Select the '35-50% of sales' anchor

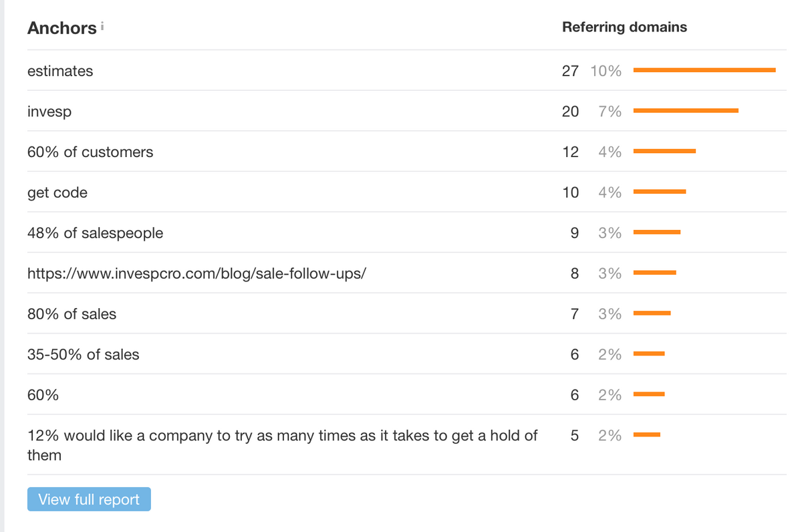coord(84,355)
